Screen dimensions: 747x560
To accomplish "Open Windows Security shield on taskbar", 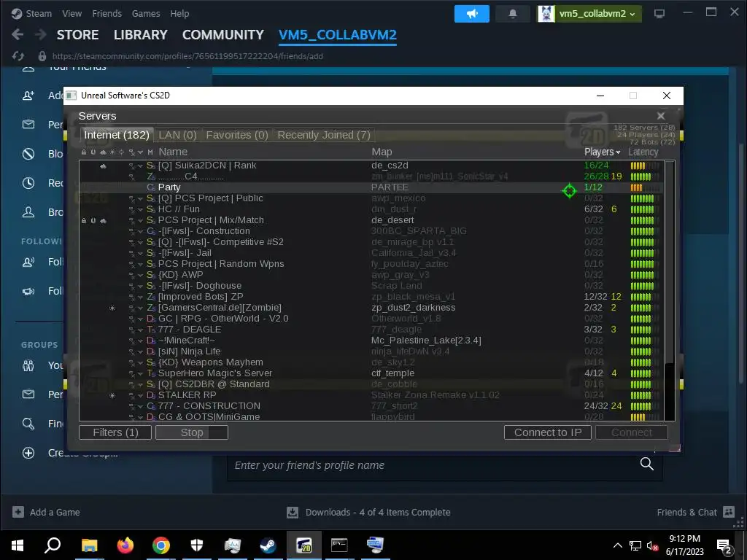I will (197, 545).
